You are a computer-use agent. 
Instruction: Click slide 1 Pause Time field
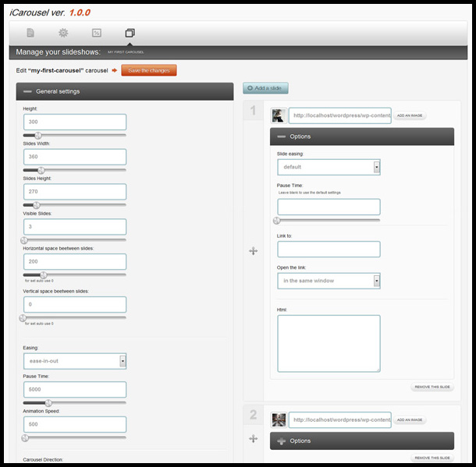[329, 207]
